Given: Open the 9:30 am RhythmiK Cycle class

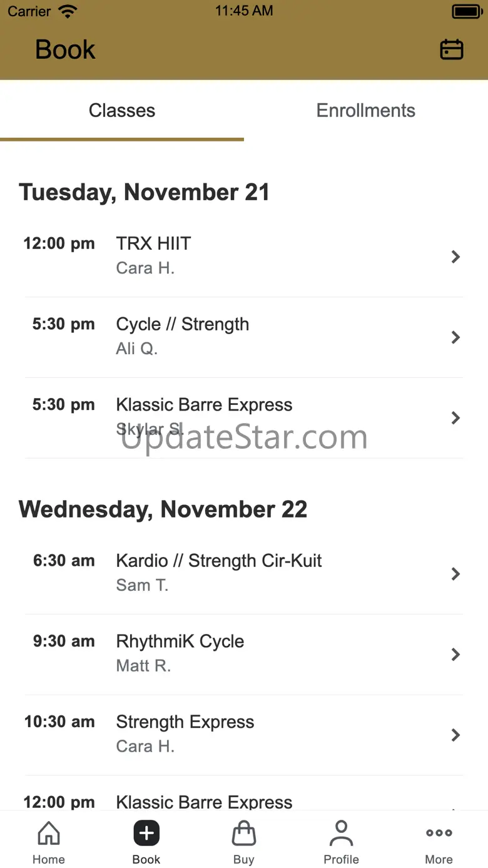Looking at the screenshot, I should [244, 655].
